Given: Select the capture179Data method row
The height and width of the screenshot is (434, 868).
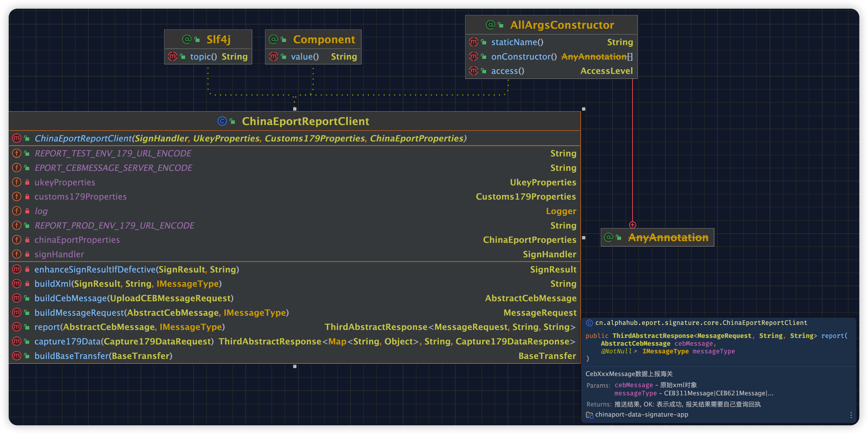Looking at the screenshot, I should [x=124, y=342].
